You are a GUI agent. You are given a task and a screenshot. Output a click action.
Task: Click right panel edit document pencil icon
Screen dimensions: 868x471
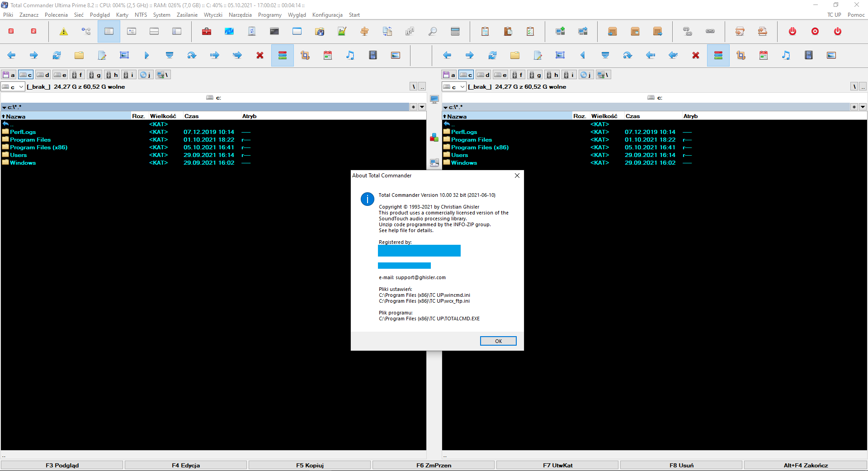(x=538, y=55)
